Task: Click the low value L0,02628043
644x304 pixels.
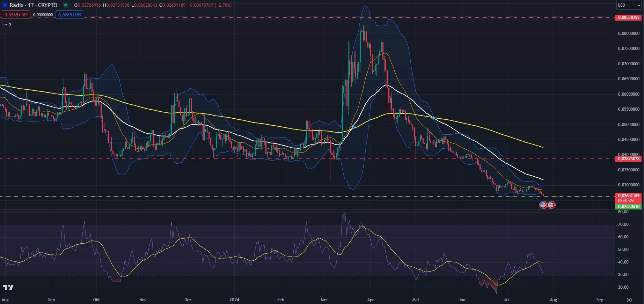Action: (144, 5)
